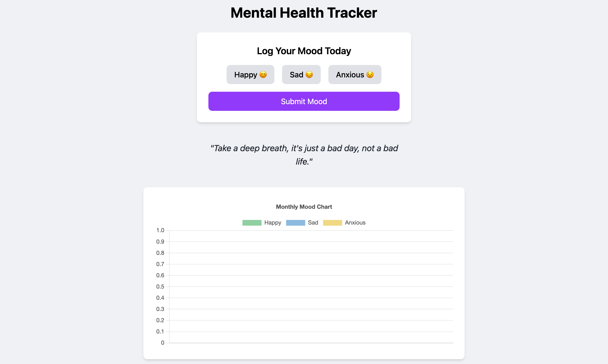Click the smiling face emoji on Happy button
Image resolution: width=608 pixels, height=364 pixels.
click(x=263, y=75)
